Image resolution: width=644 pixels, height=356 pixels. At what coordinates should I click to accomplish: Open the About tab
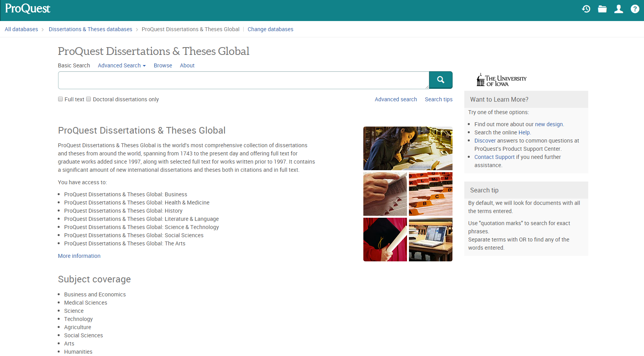tap(187, 65)
